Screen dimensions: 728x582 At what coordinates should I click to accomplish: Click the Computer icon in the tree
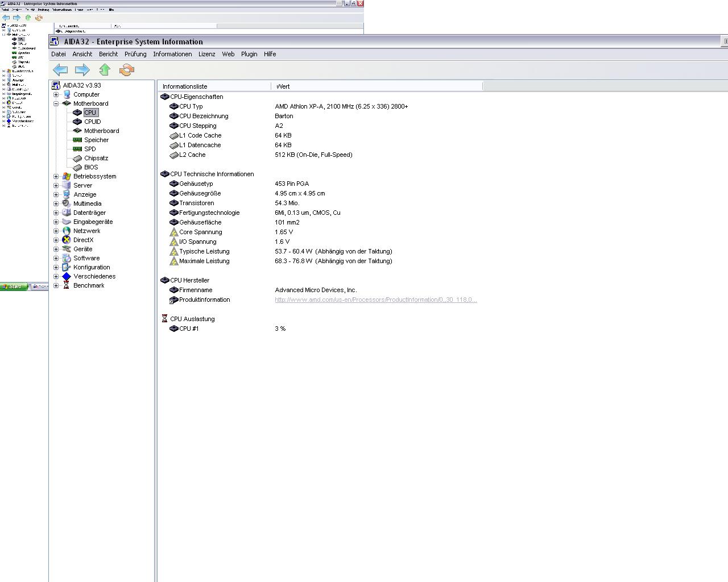pos(67,94)
